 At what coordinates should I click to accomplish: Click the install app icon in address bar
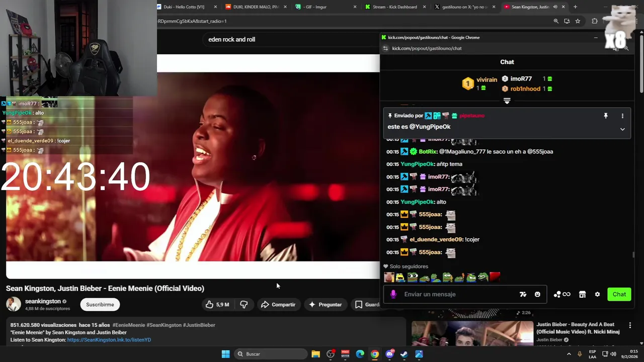click(567, 21)
